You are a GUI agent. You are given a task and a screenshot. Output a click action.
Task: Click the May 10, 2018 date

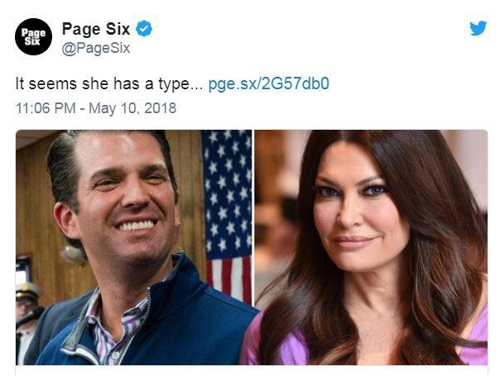tap(132, 108)
